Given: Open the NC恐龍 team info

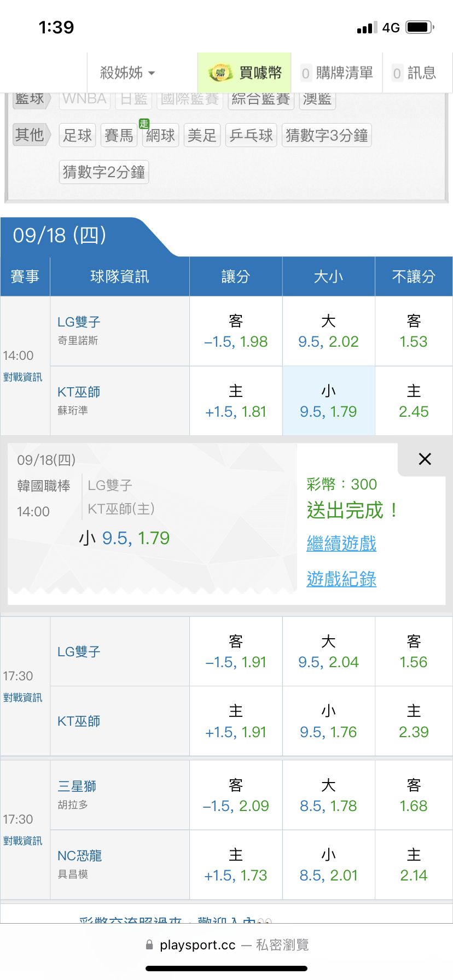Looking at the screenshot, I should (80, 856).
